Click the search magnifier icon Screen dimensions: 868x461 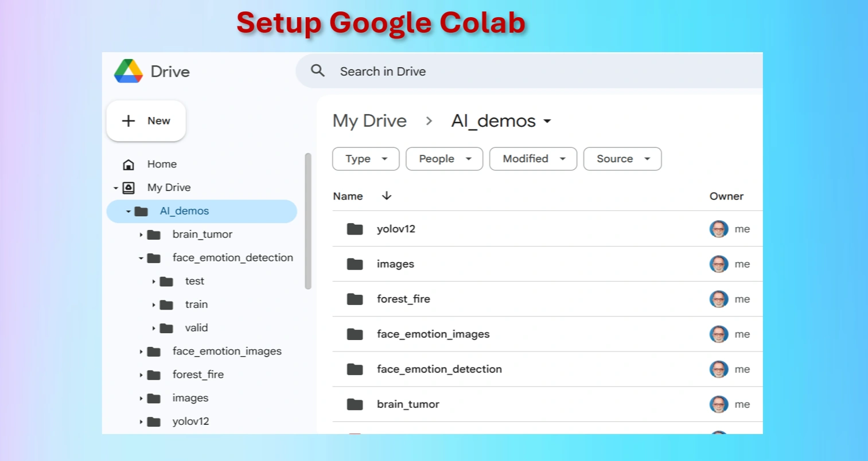coord(318,71)
